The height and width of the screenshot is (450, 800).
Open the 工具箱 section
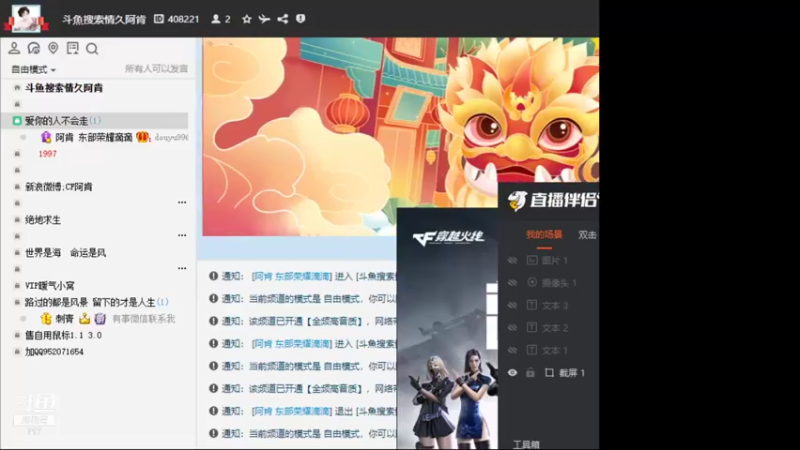click(526, 444)
